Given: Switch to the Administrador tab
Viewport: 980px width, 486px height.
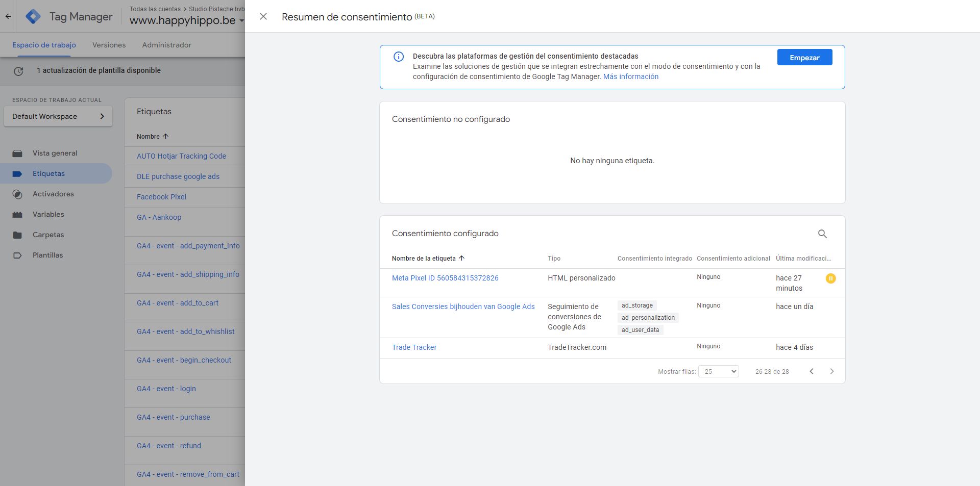Looking at the screenshot, I should point(166,45).
